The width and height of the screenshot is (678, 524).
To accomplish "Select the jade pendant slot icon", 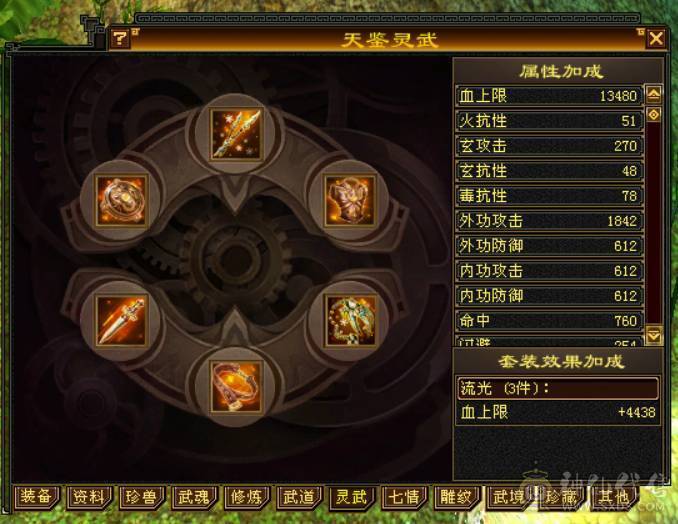I will click(x=350, y=320).
